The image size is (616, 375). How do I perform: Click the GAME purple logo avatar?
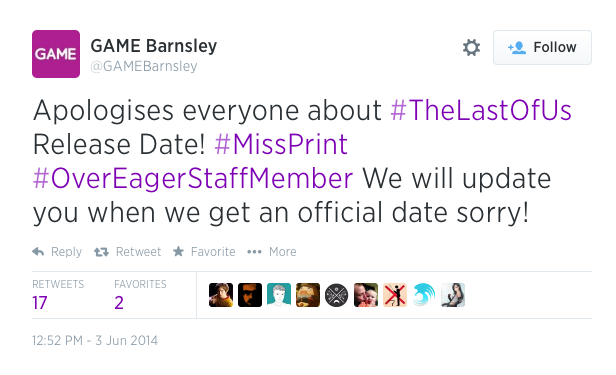[x=56, y=54]
